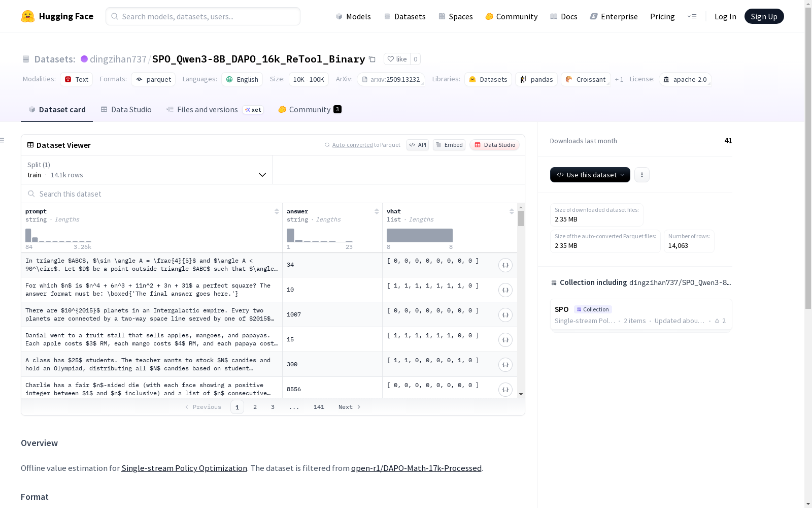Focus the Search this dataset field
Screen dimensions: 812x508
click(273, 194)
